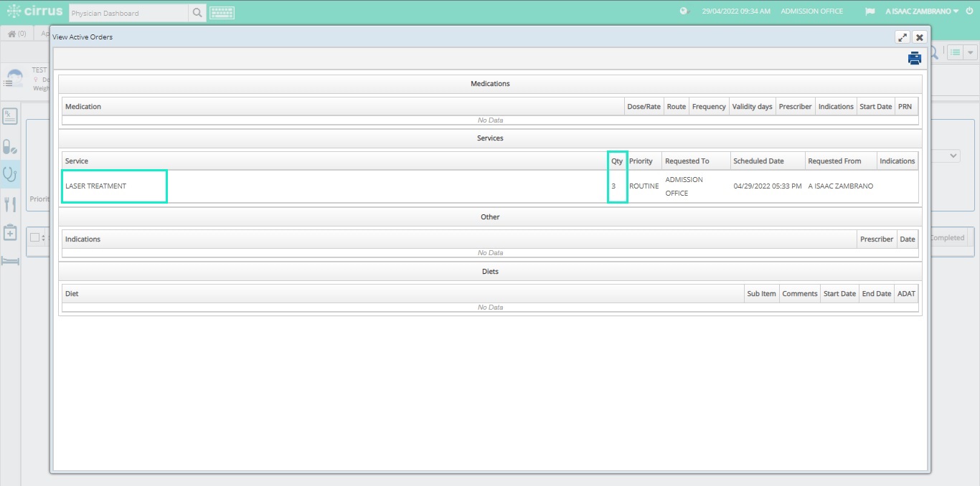Click the 04/29/2022 05:33 PM scheduled date

point(768,186)
